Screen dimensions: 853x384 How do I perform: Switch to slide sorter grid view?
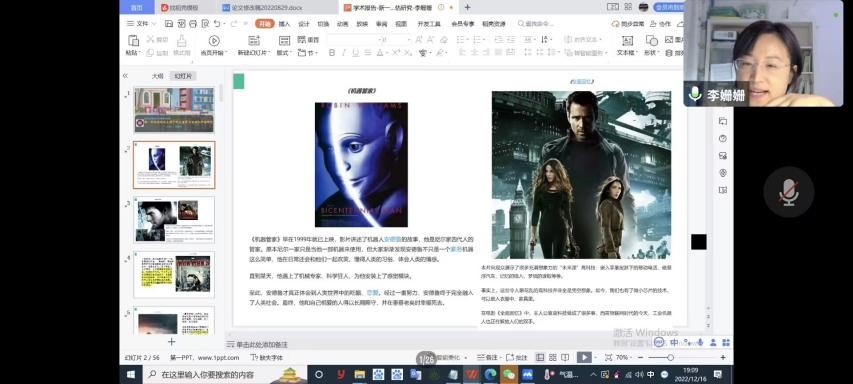[553, 357]
